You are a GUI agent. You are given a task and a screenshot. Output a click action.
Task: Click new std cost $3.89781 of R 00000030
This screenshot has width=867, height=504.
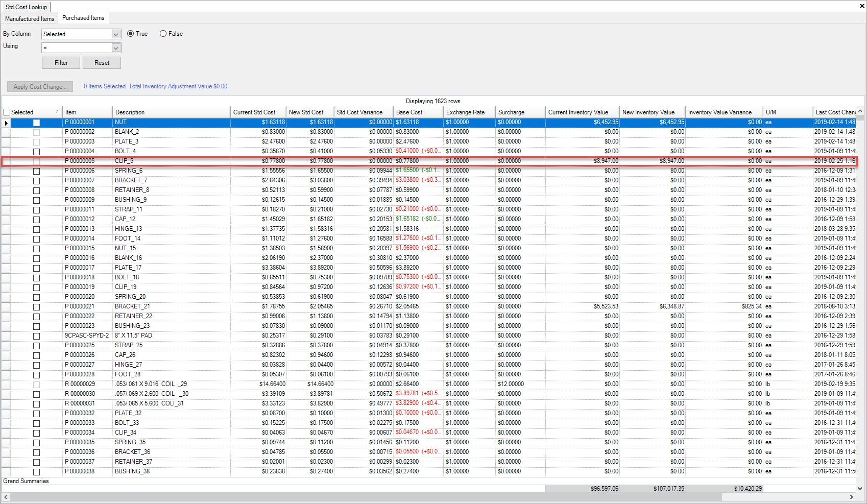point(321,394)
